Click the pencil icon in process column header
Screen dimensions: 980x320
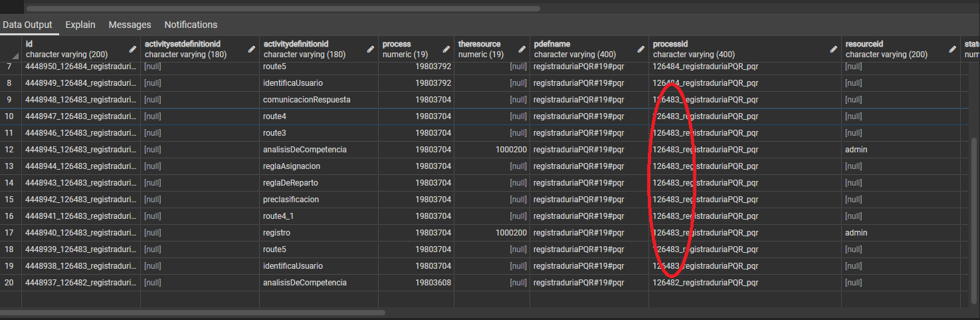pyautogui.click(x=446, y=49)
